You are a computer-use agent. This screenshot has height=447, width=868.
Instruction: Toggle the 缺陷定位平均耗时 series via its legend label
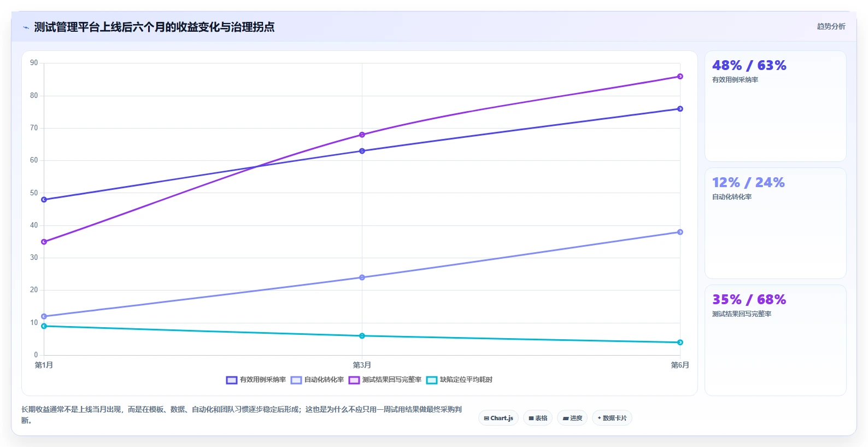click(x=466, y=380)
